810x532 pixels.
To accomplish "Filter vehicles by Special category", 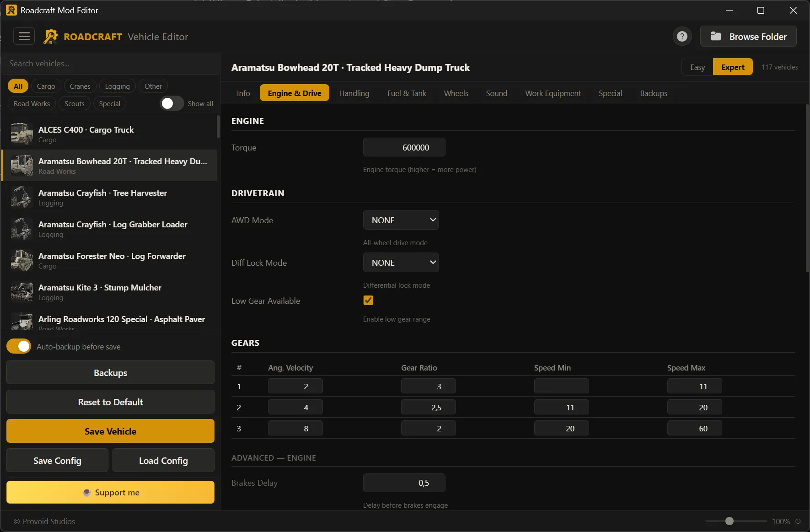I will click(109, 103).
